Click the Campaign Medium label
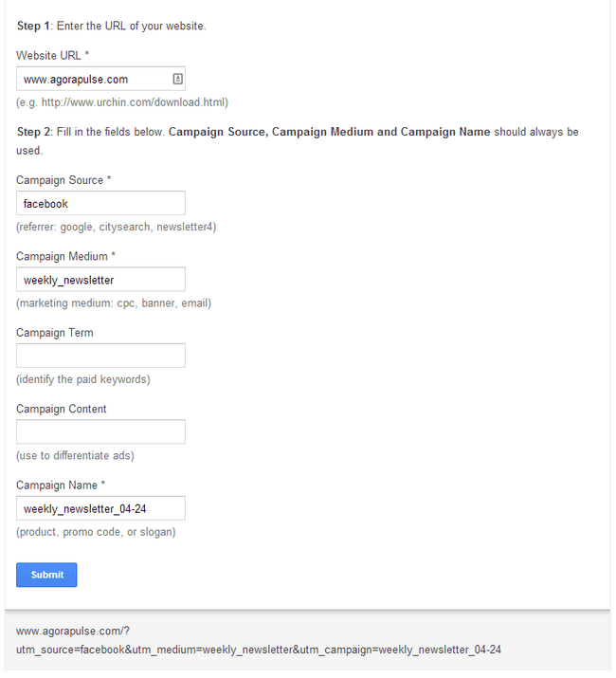 tap(65, 256)
